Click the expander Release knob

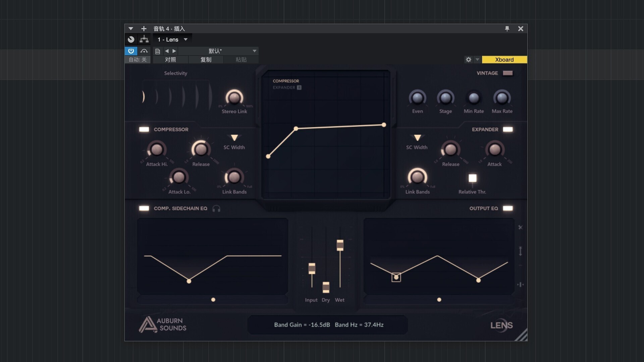[450, 149]
